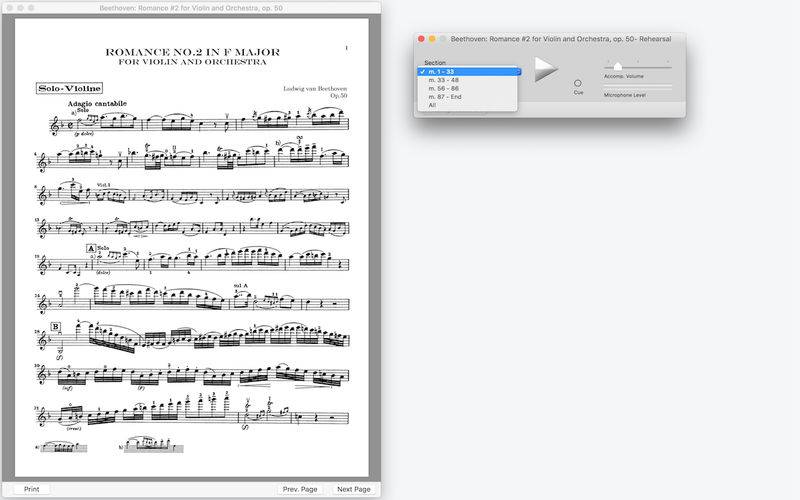Image resolution: width=800 pixels, height=500 pixels.
Task: Go to Prev. Page of score
Action: tap(300, 489)
